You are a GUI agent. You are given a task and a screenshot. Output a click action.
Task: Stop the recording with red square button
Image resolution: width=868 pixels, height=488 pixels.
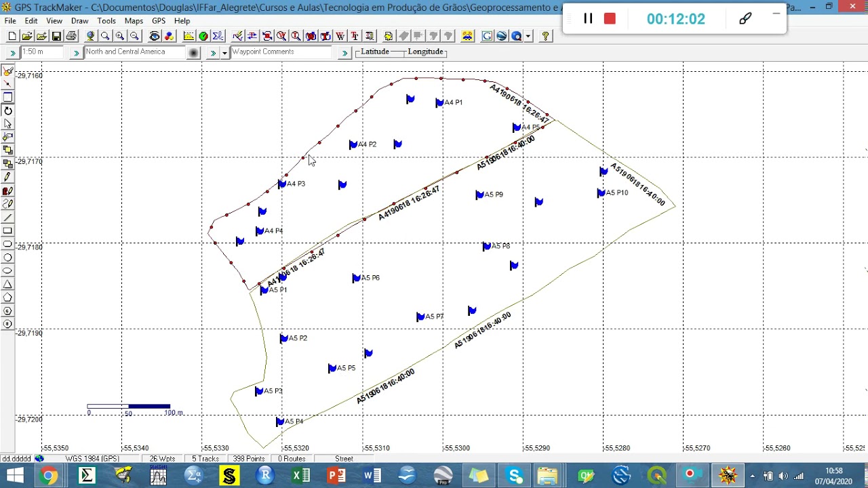pyautogui.click(x=610, y=19)
